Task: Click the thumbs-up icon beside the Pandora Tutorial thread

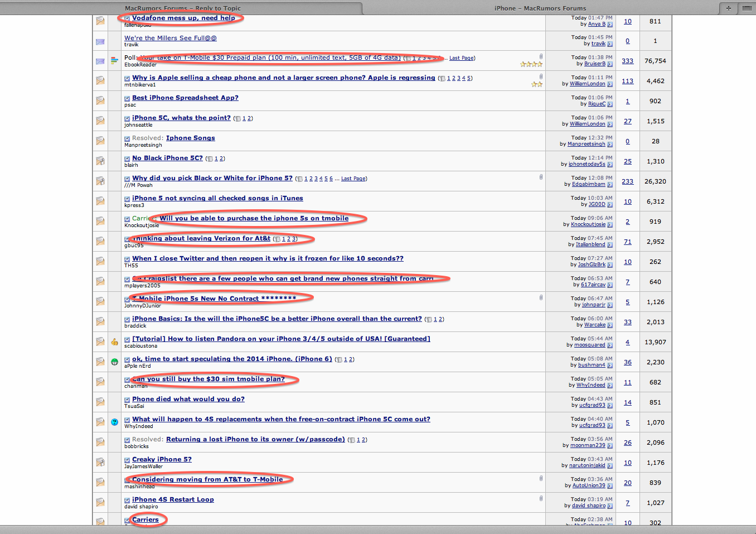Action: 114,342
